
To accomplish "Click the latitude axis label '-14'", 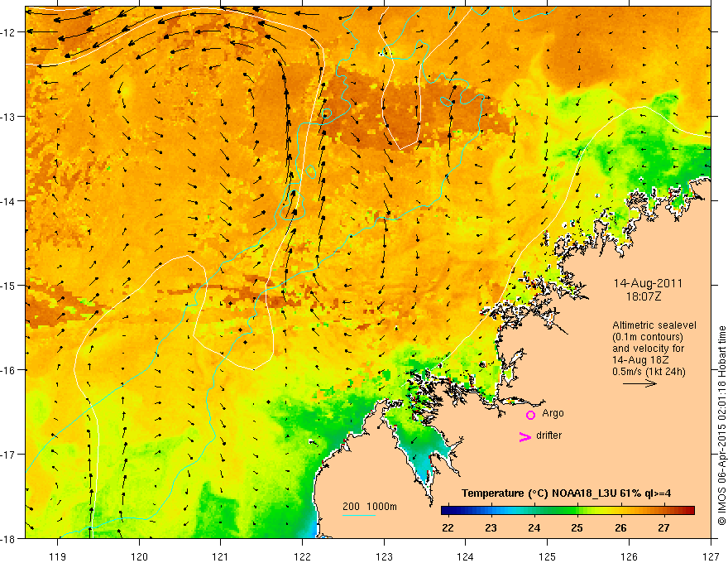I will pyautogui.click(x=9, y=201).
